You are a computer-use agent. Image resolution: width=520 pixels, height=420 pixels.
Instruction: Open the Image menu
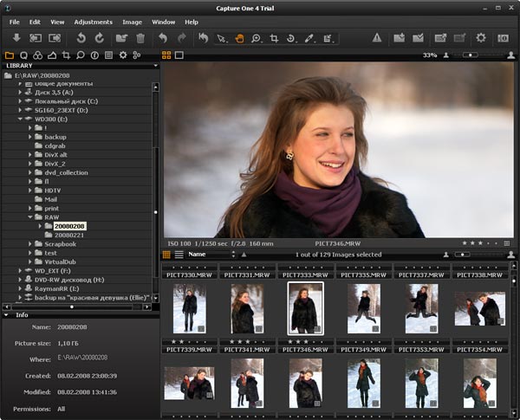132,21
